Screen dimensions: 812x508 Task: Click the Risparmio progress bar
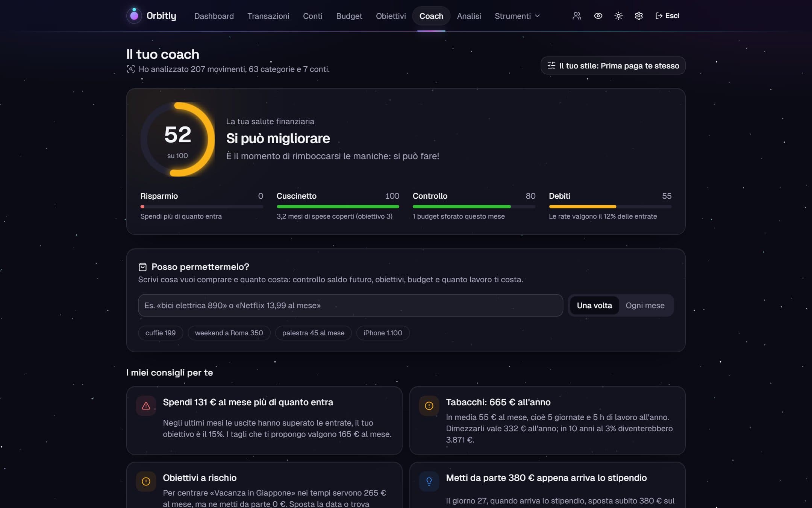(x=201, y=207)
